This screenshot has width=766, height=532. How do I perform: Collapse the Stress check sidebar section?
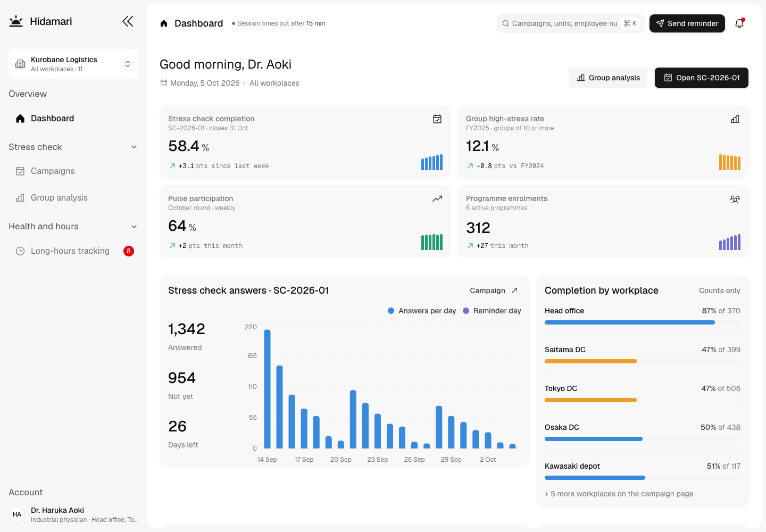point(73,147)
